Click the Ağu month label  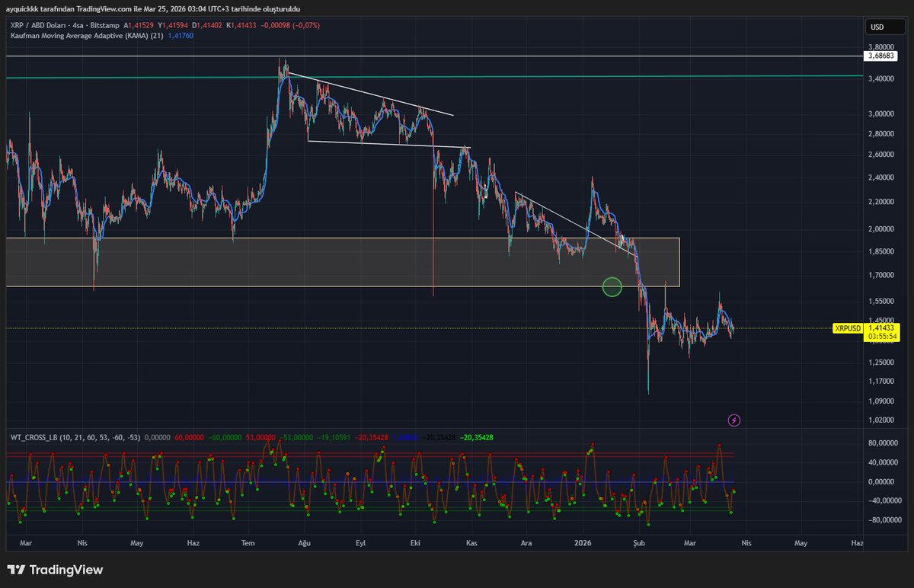pos(304,543)
